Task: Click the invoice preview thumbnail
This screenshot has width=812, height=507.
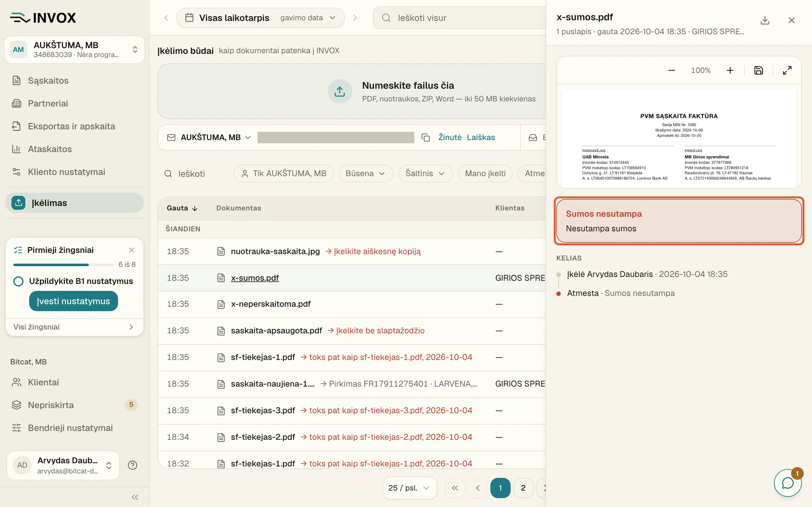Action: [x=679, y=138]
